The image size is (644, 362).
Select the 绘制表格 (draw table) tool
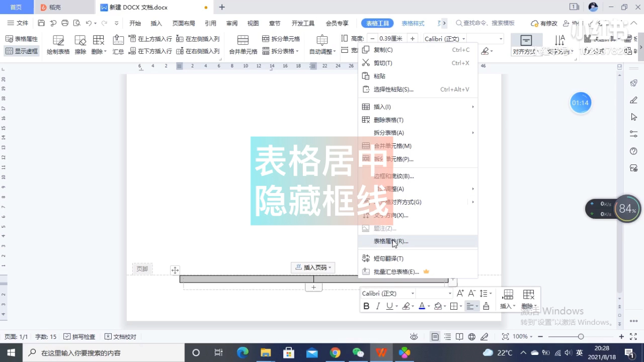(58, 44)
